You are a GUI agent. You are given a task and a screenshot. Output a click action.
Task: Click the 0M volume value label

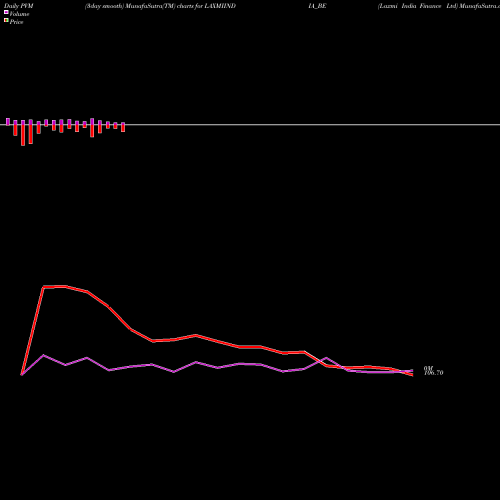coord(428,368)
